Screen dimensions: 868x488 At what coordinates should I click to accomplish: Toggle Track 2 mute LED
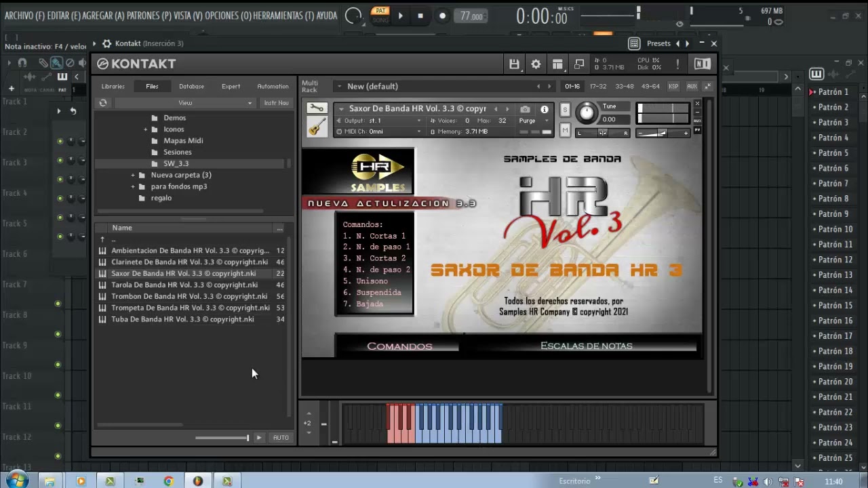point(60,141)
